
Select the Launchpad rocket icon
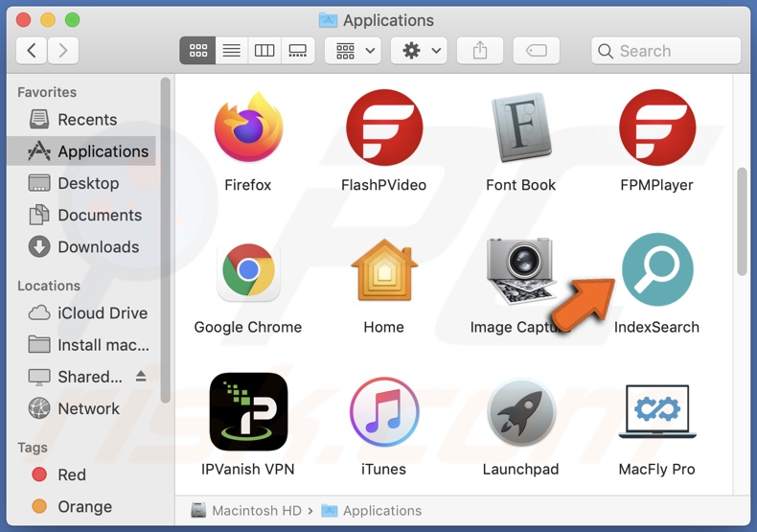[x=520, y=412]
